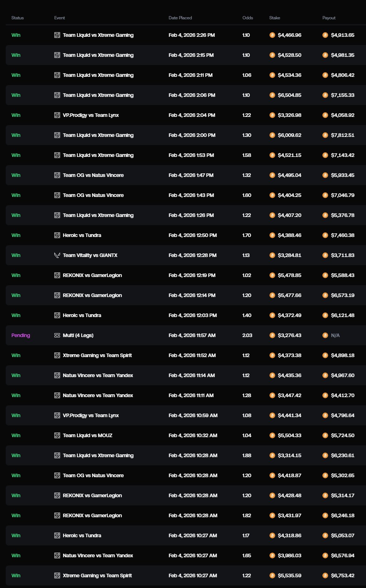Click the Bitcoin icon beside the $6,753.42 payout

pyautogui.click(x=325, y=575)
